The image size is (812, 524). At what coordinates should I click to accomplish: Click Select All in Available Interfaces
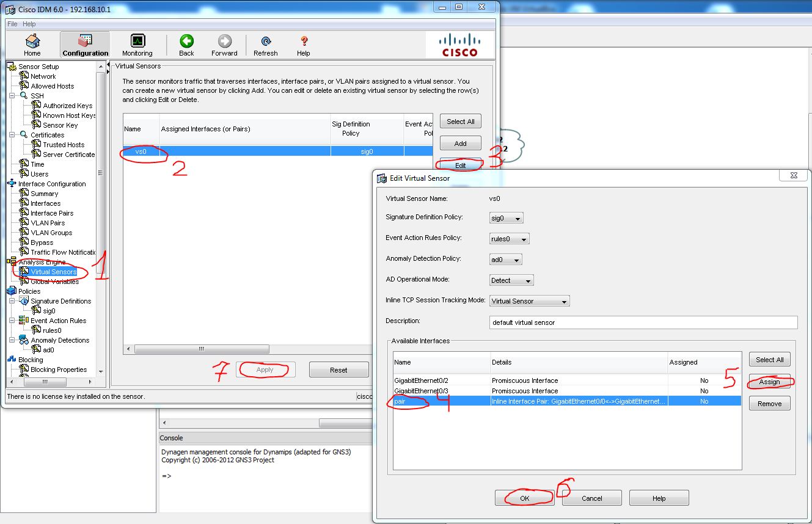tap(770, 360)
